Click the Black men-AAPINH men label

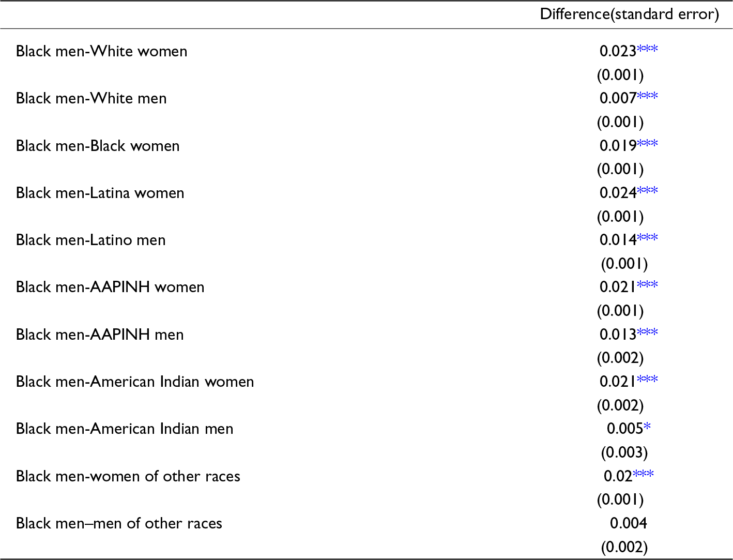tap(100, 335)
